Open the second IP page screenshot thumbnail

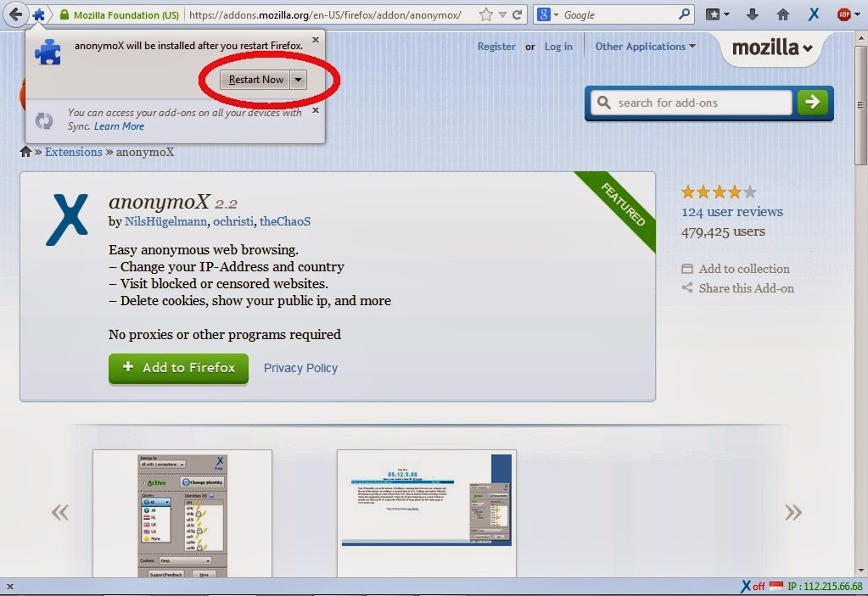pyautogui.click(x=427, y=514)
